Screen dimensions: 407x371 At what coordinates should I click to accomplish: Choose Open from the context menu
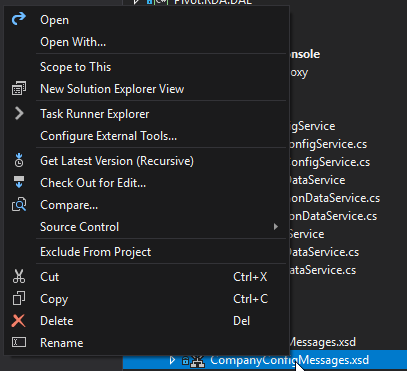pos(146,20)
